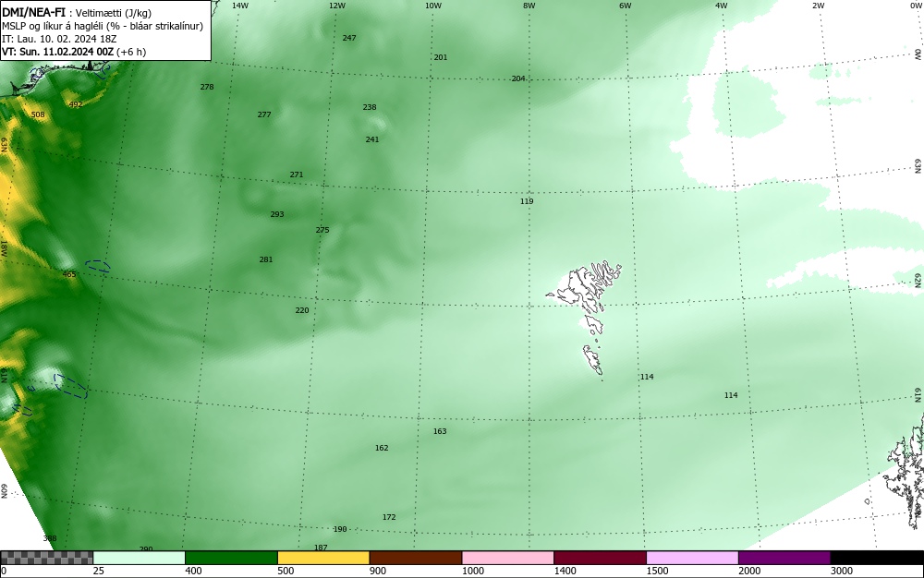This screenshot has height=578, width=924.
Task: Click the map value '162'
Action: [382, 448]
